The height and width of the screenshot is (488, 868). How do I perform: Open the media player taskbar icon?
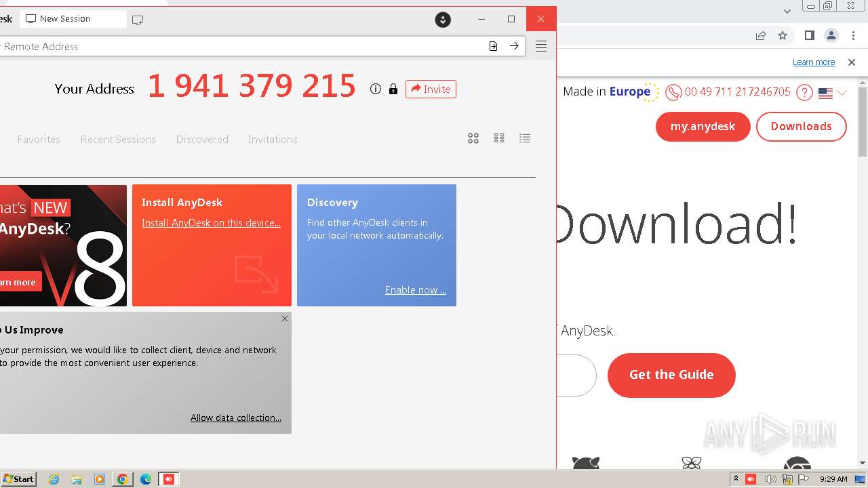tap(100, 479)
